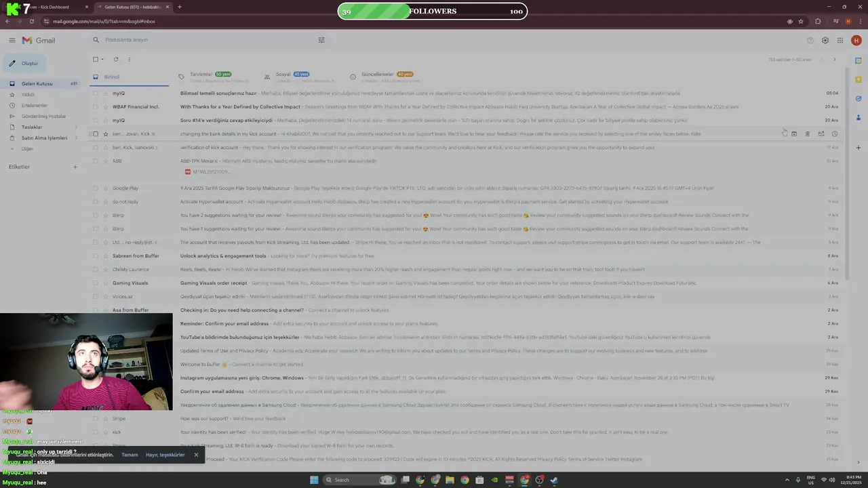Open the Google account avatar H
This screenshot has width=868, height=488.
856,41
